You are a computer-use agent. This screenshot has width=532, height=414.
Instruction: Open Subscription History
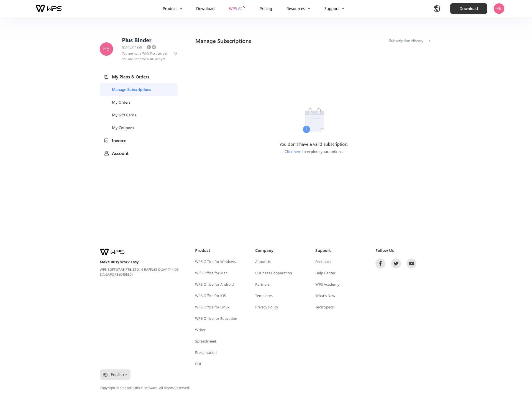406,41
